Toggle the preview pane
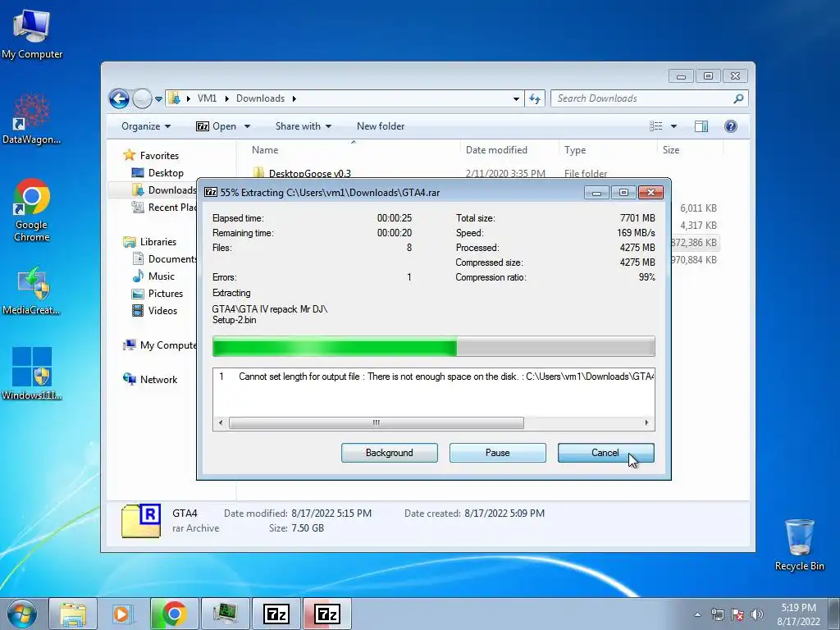This screenshot has width=840, height=630. (701, 126)
